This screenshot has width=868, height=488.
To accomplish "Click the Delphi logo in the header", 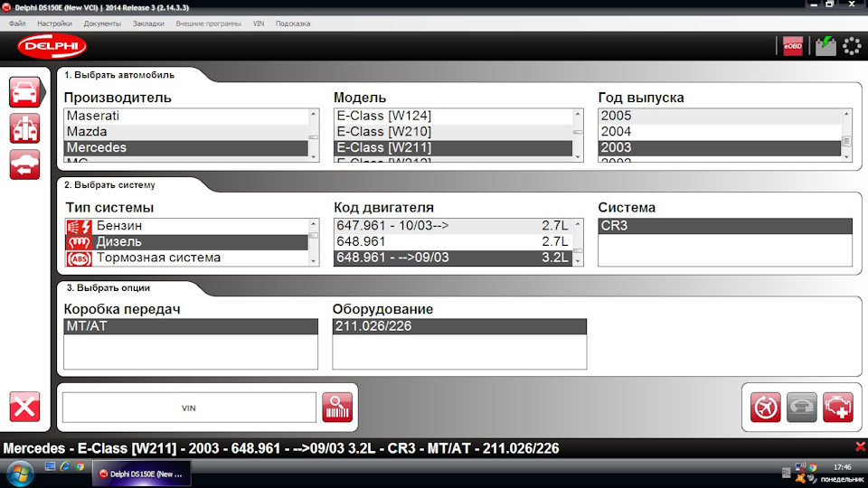I will (52, 46).
